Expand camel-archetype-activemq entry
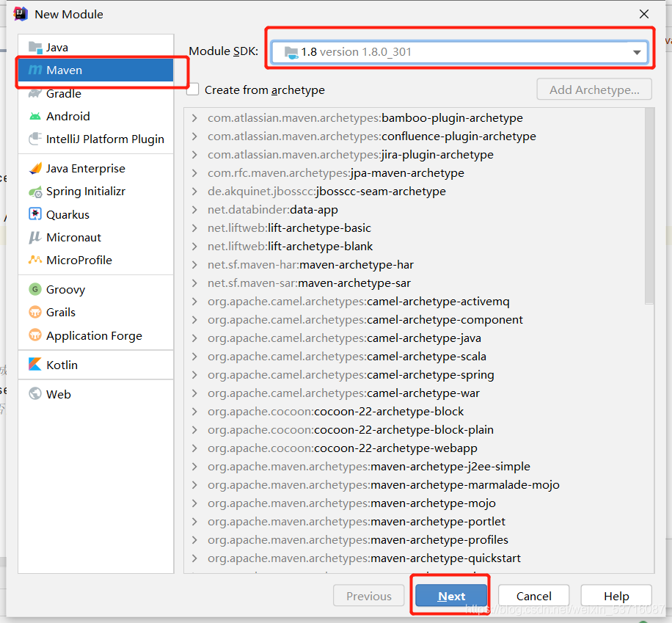Screen dimensions: 672x623 (x=194, y=302)
